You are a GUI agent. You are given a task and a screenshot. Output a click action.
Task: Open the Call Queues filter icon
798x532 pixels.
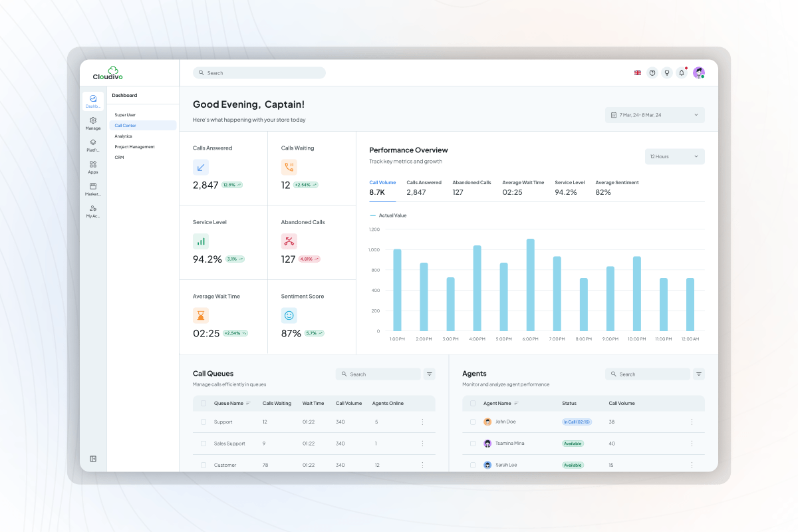click(430, 374)
